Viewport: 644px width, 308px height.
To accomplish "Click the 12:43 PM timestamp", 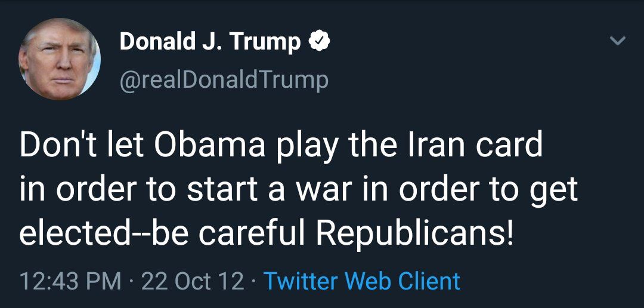I will (70, 281).
